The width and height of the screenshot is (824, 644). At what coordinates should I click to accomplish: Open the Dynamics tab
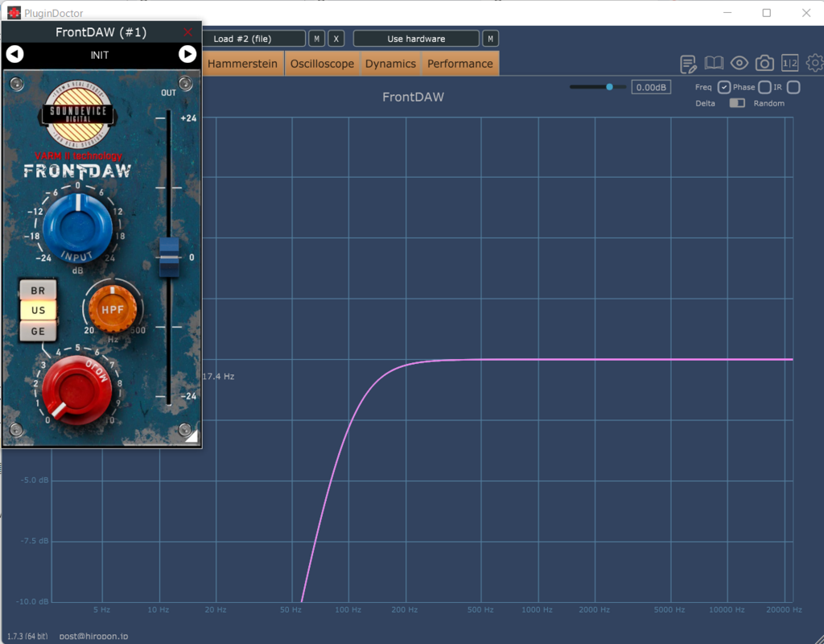click(x=390, y=64)
